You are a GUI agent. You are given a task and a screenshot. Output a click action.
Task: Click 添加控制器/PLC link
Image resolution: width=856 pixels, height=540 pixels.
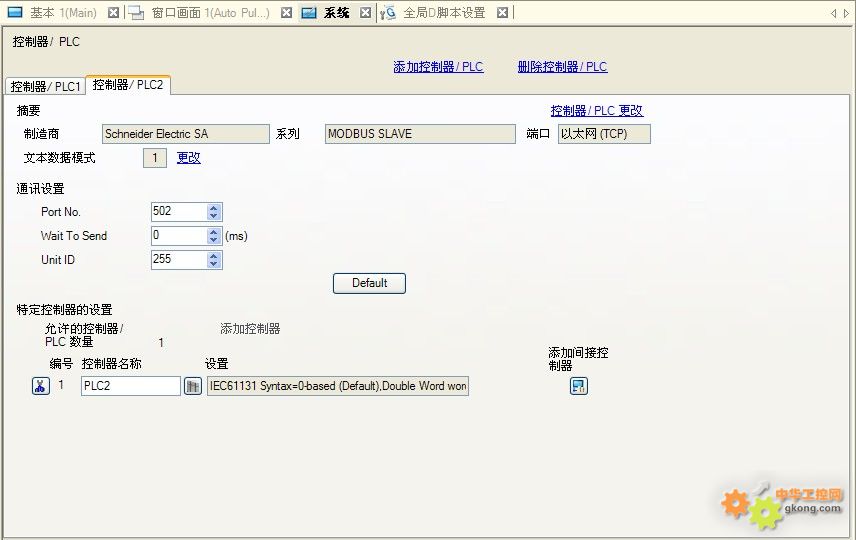[438, 67]
